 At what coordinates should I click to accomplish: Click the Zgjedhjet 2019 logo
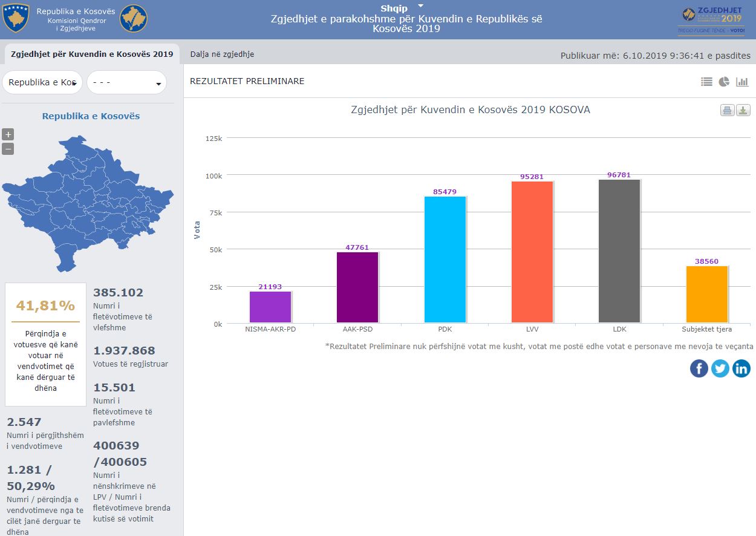tap(712, 21)
